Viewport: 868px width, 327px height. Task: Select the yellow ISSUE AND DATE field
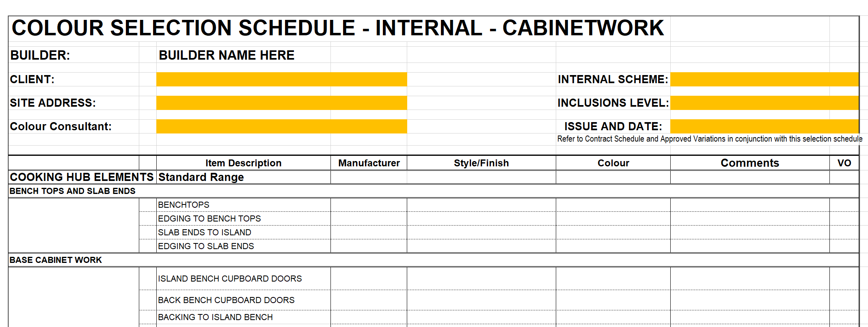764,127
